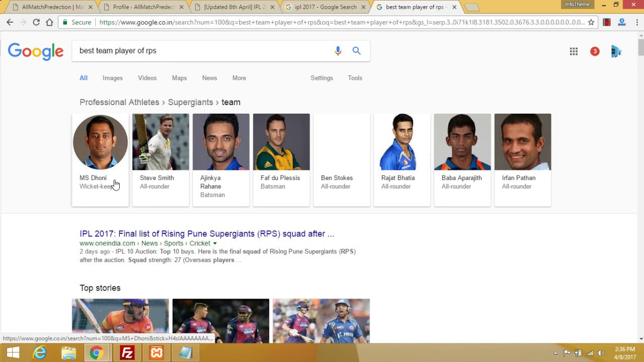Click the blue search magnifier button
This screenshot has width=644, height=362.
(357, 51)
